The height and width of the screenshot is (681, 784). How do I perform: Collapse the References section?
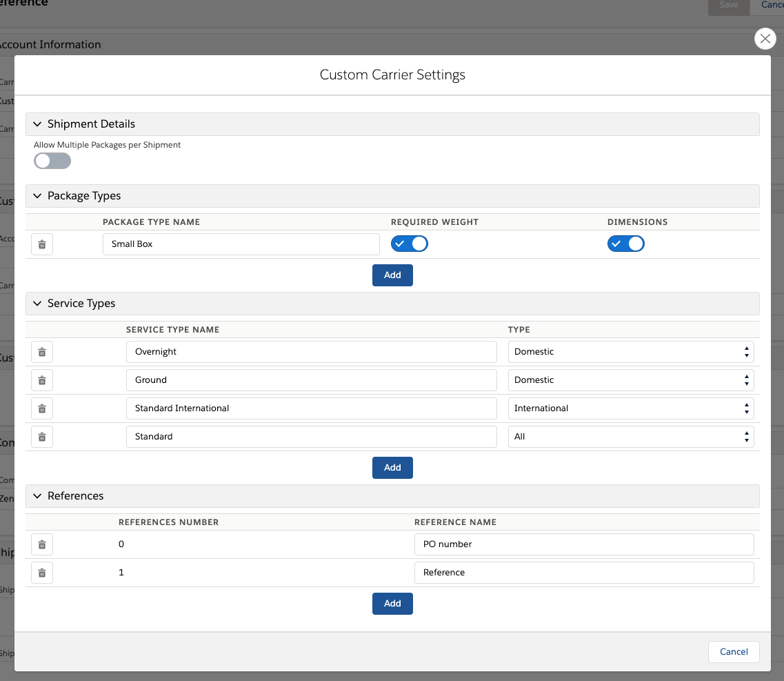37,496
